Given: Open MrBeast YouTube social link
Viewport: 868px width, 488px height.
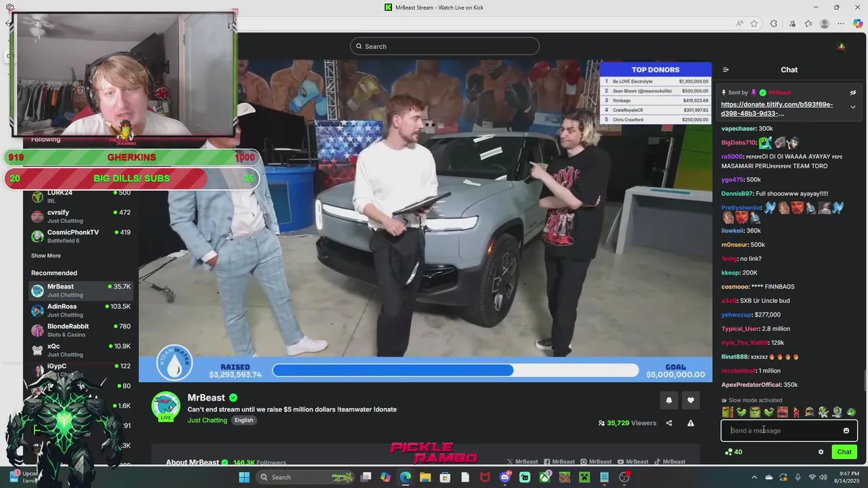Looking at the screenshot, I should (633, 462).
